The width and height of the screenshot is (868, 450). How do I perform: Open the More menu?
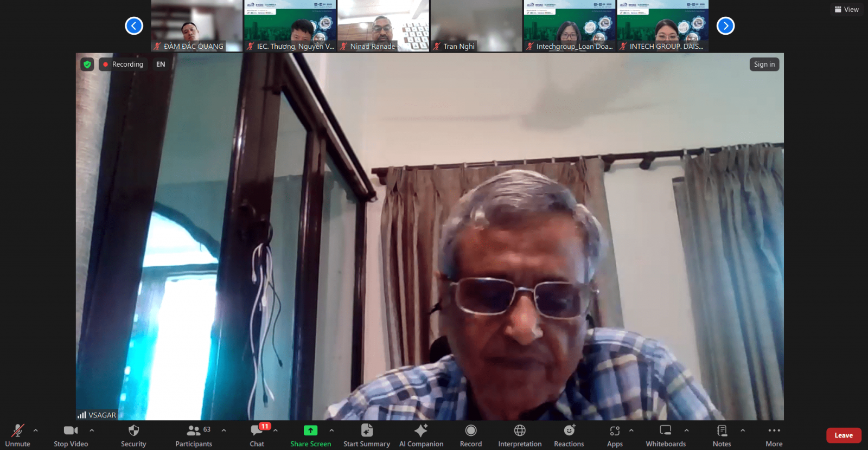(x=774, y=435)
